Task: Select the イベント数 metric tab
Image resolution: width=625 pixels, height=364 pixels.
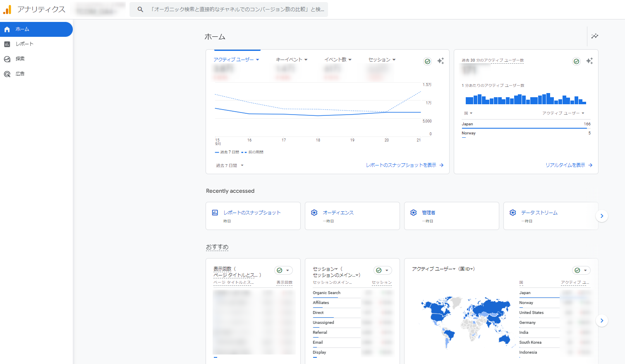Action: pos(335,60)
